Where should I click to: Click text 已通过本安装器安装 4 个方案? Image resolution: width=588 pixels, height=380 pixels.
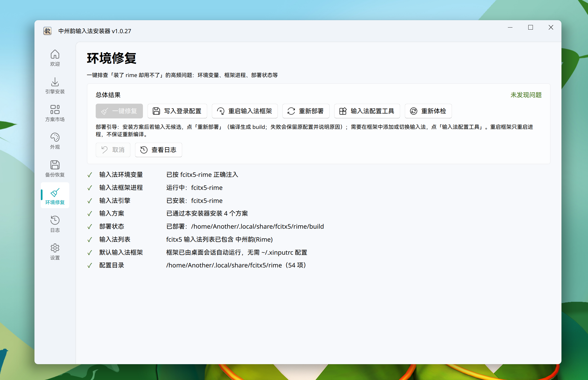click(x=207, y=214)
